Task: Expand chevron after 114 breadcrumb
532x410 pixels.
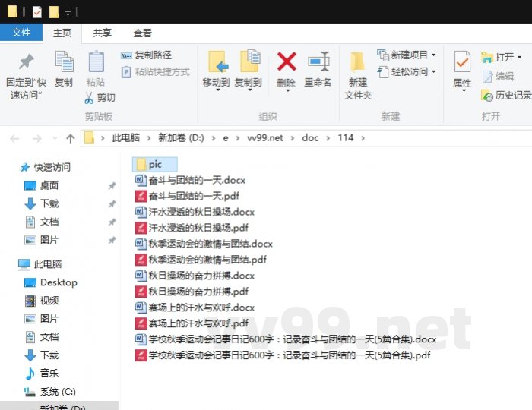Action: point(363,138)
